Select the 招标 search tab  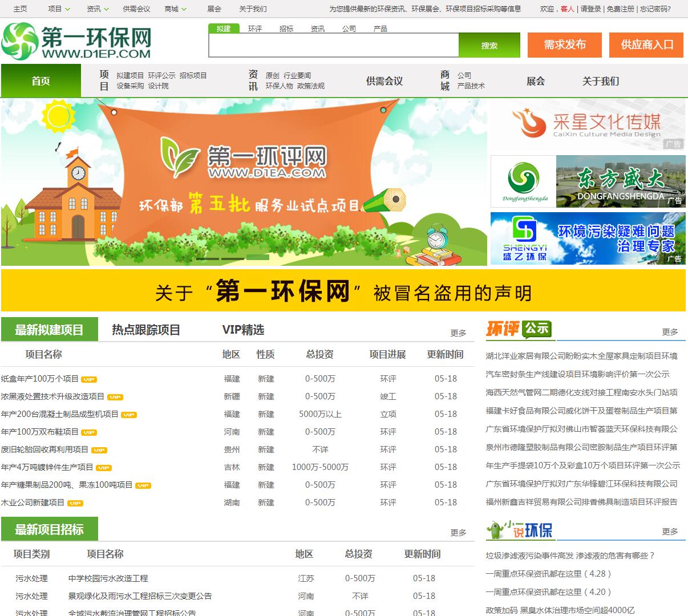[x=286, y=29]
